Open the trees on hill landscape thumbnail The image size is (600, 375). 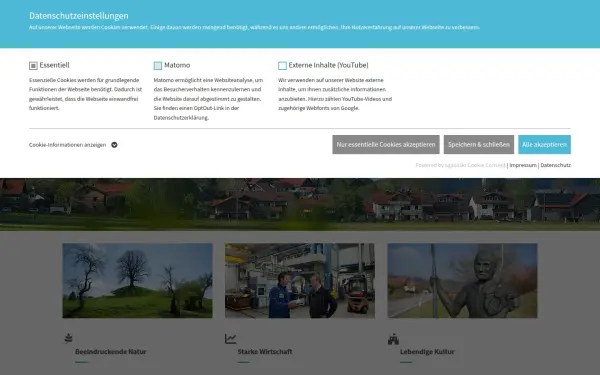(137, 280)
